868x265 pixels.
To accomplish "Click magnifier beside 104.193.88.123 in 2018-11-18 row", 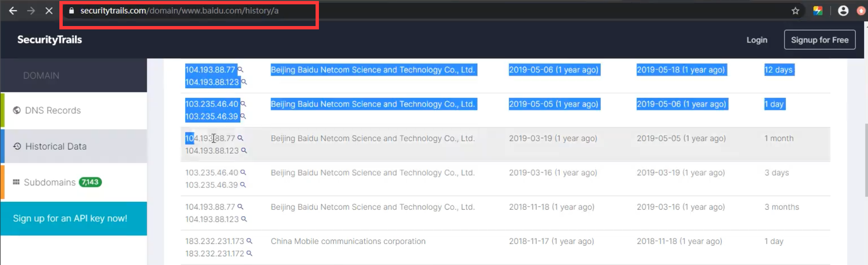I will tap(244, 219).
